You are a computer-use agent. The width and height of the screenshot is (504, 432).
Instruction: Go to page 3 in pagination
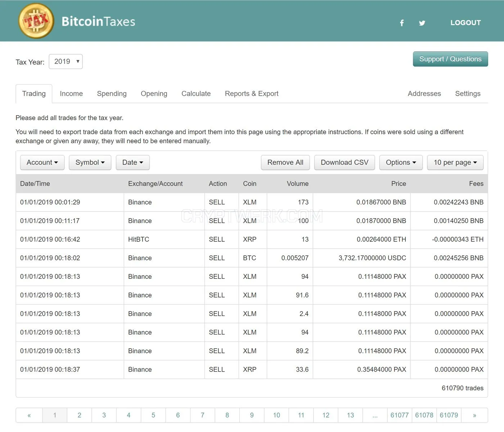tap(104, 415)
